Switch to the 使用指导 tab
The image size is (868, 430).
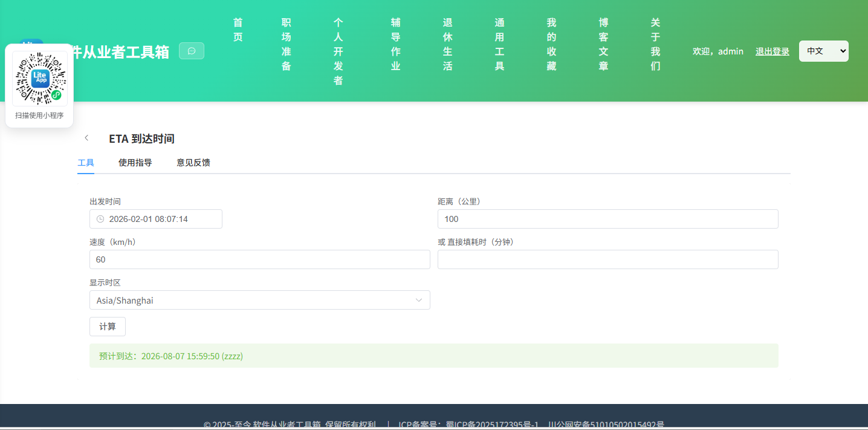click(x=135, y=163)
